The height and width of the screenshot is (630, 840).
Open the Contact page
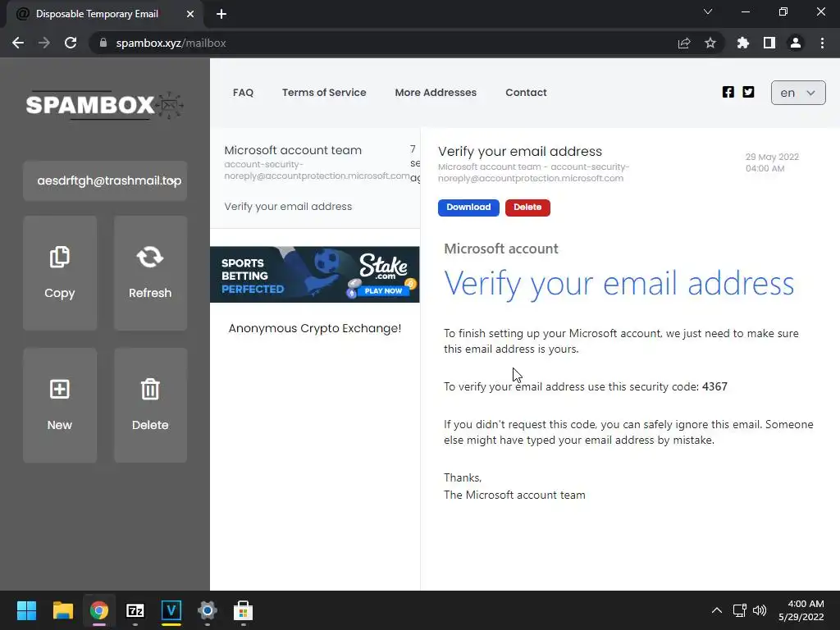pos(526,92)
